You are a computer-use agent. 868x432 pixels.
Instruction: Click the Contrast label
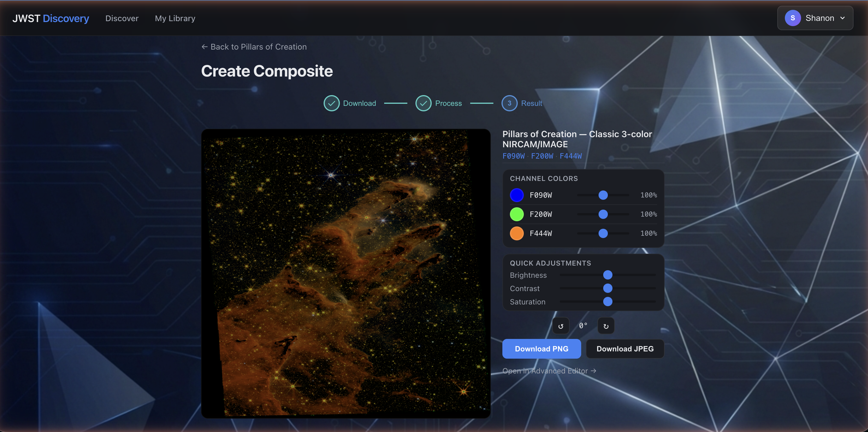(525, 288)
